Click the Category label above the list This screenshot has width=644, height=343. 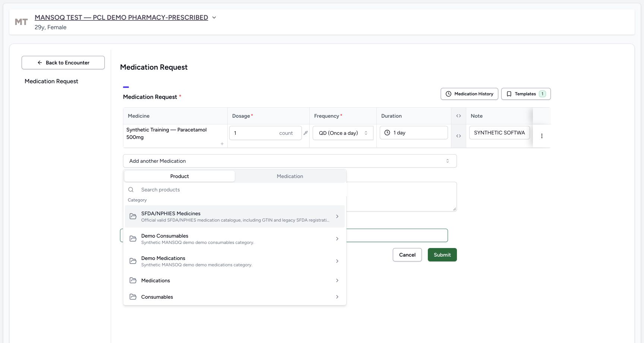137,200
